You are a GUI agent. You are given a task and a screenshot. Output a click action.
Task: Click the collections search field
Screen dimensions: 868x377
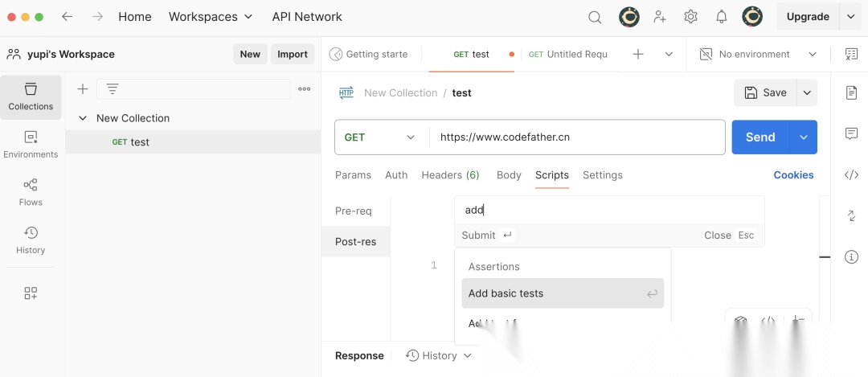click(x=194, y=88)
